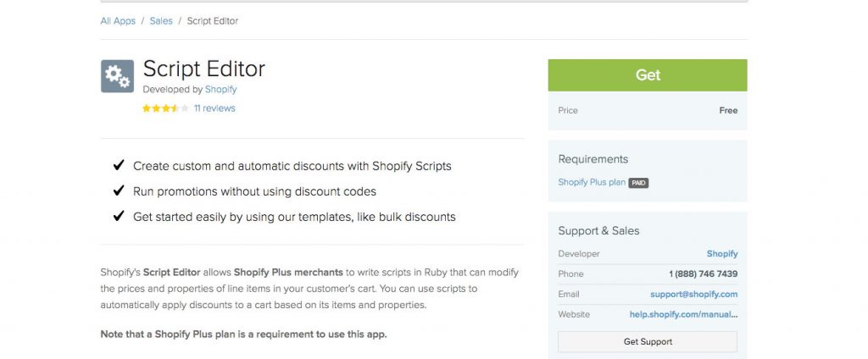Click the checkmark beside Get started easily

coord(119,216)
